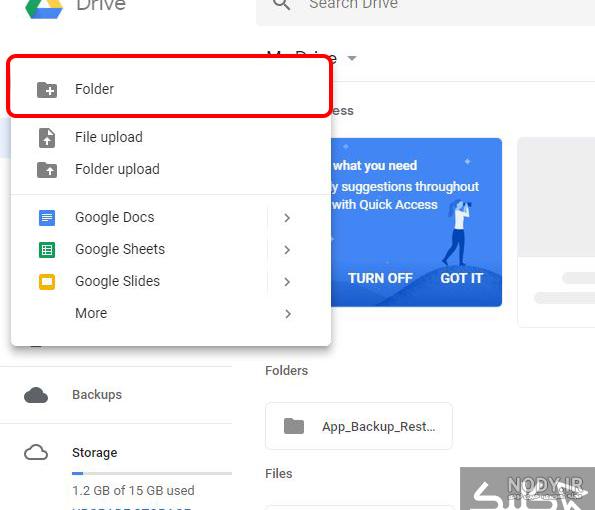The image size is (595, 510).
Task: Click the Folder upload icon
Action: point(47,170)
